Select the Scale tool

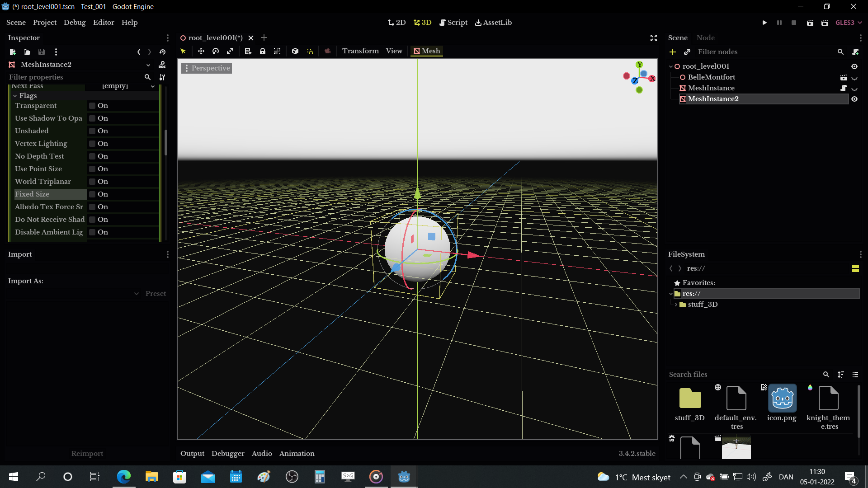point(230,51)
